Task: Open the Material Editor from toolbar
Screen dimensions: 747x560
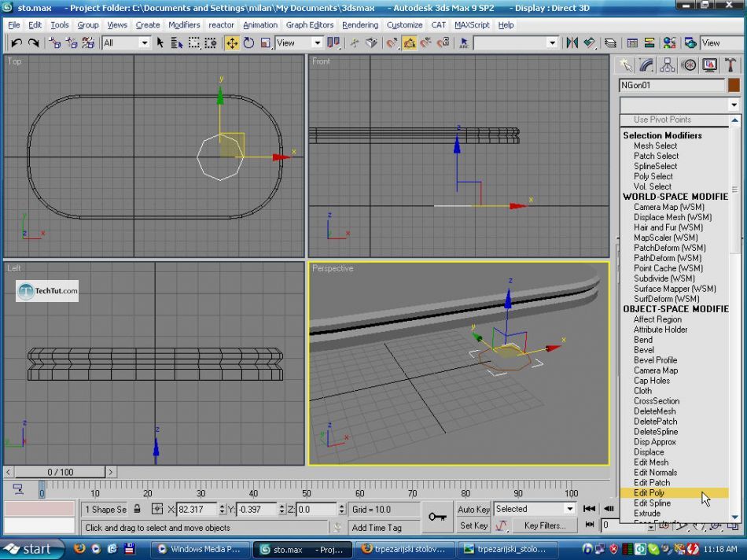Action: tap(669, 43)
